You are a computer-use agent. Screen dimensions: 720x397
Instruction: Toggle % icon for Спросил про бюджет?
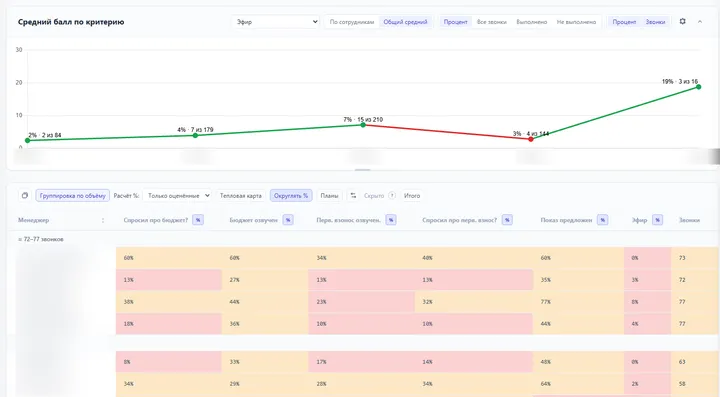(198, 220)
